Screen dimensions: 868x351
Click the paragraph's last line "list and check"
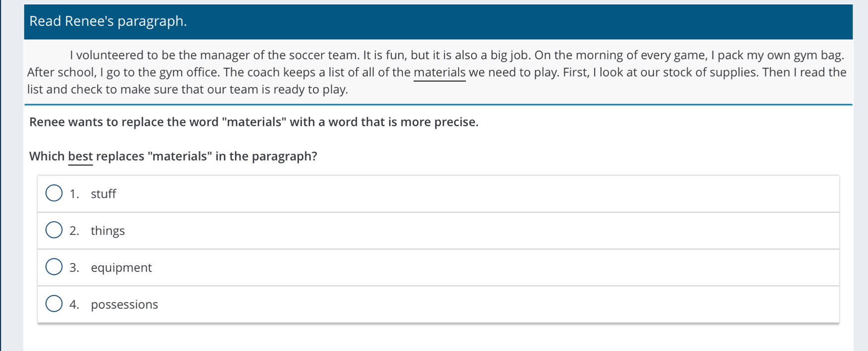(188, 89)
